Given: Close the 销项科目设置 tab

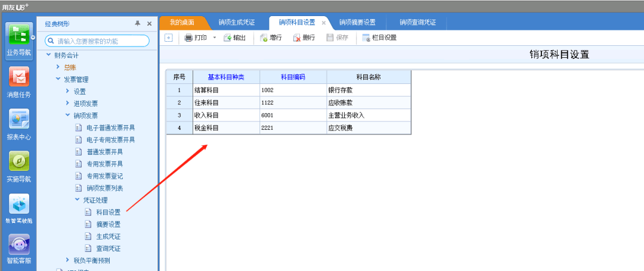Looking at the screenshot, I should click(324, 23).
